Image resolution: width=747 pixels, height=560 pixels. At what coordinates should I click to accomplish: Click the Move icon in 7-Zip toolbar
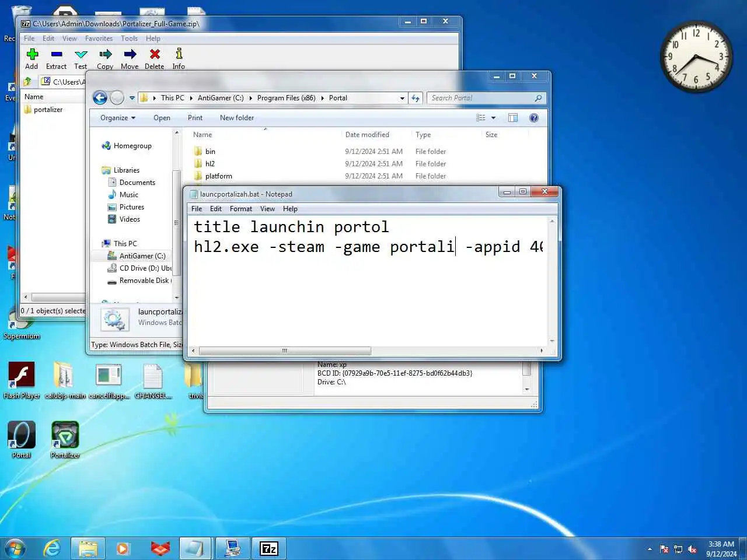pyautogui.click(x=130, y=54)
